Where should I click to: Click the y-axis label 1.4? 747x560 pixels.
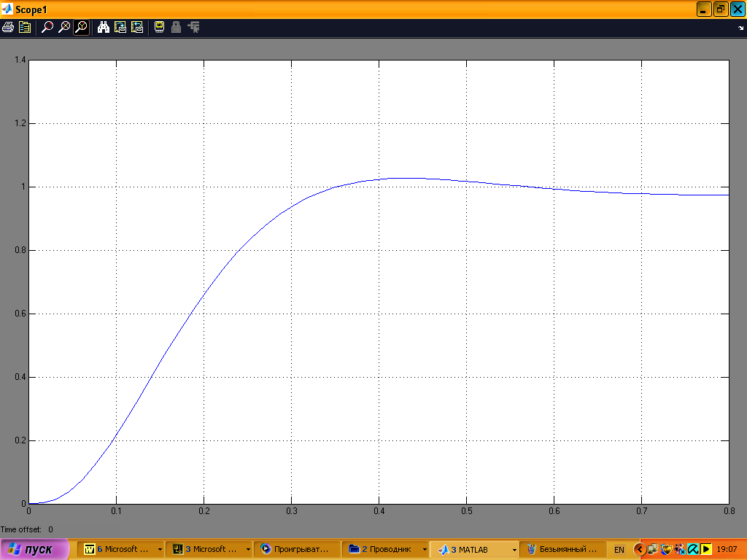20,60
